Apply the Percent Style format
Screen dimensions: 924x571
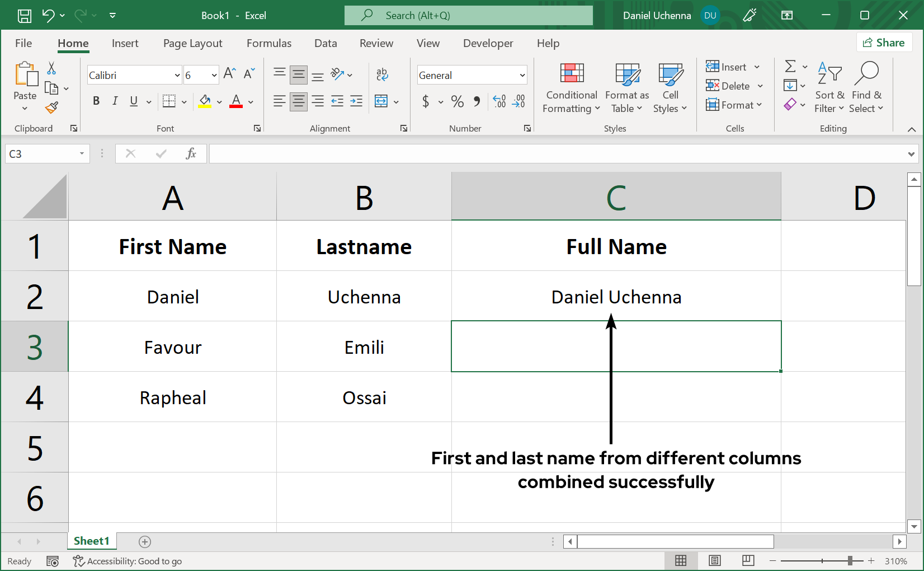pyautogui.click(x=457, y=101)
